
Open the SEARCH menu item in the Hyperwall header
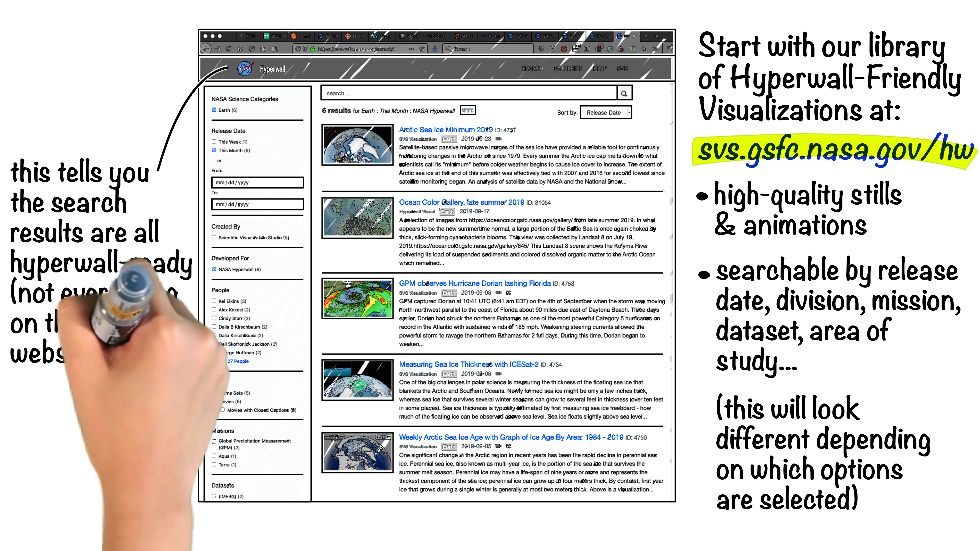click(532, 68)
